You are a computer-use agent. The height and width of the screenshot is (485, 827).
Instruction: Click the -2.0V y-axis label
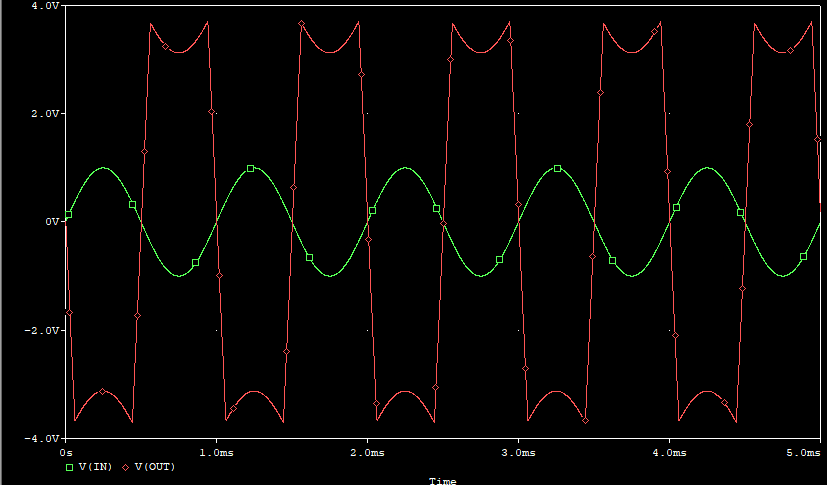coord(42,331)
